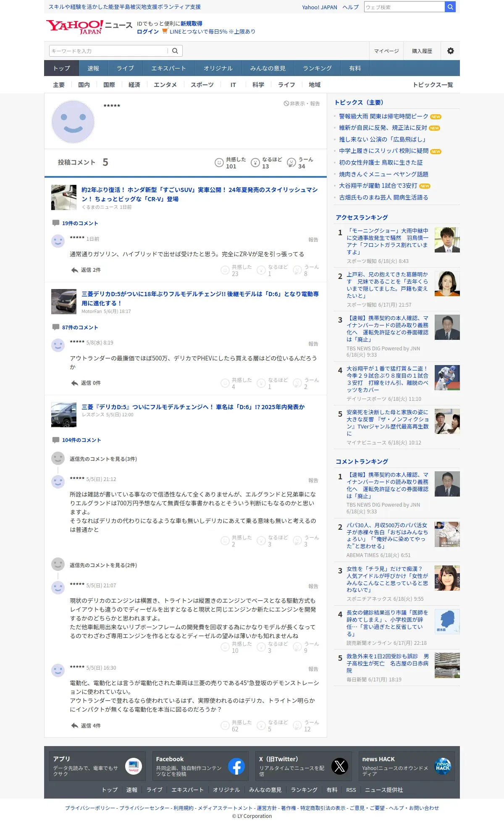The height and width of the screenshot is (828, 504).
Task: Open settings gear icon
Action: click(451, 51)
